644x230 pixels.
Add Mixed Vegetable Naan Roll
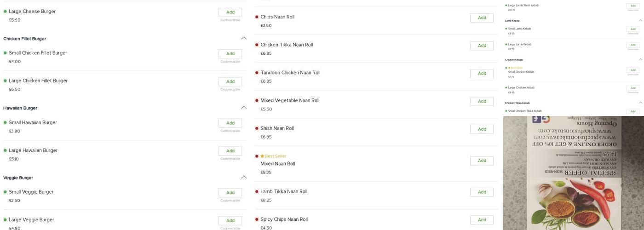482,101
